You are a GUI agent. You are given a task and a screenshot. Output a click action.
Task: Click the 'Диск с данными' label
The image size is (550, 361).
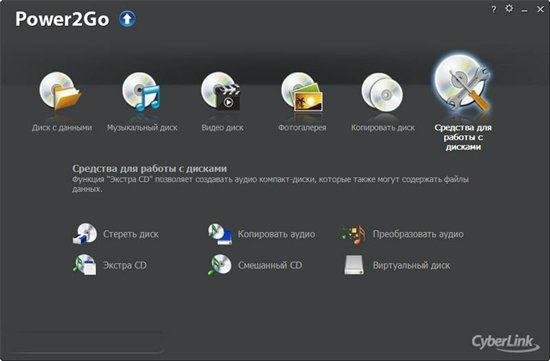click(62, 127)
